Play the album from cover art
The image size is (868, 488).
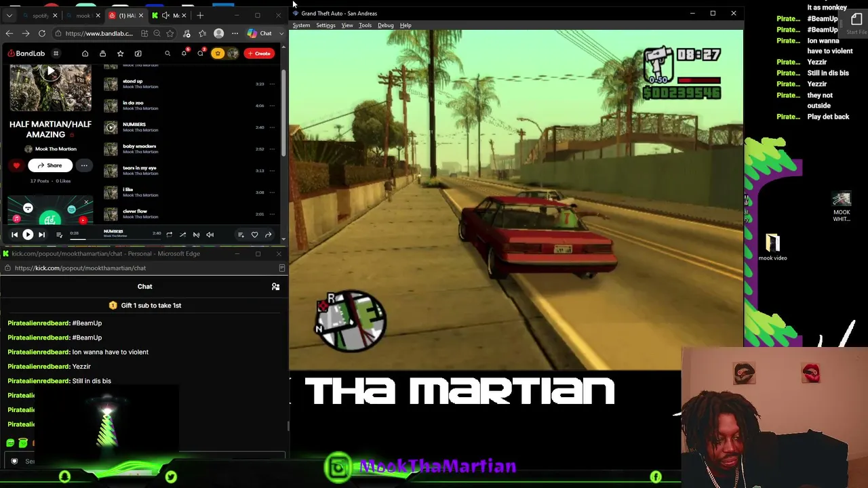pos(50,72)
